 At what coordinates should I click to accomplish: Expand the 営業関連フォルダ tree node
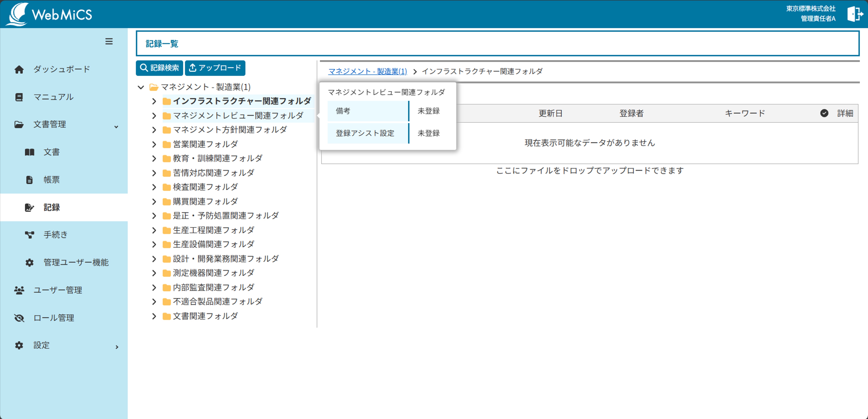pos(154,144)
